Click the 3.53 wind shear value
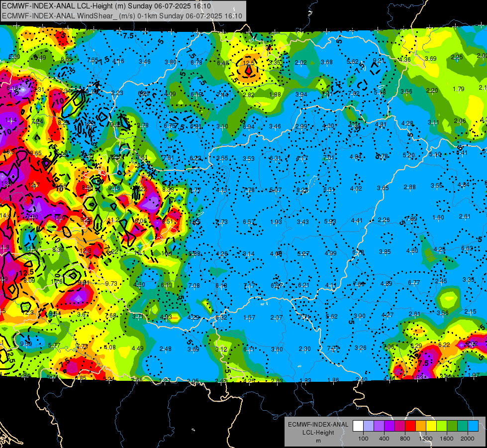Screen dimensions: 487x448 click(248, 159)
